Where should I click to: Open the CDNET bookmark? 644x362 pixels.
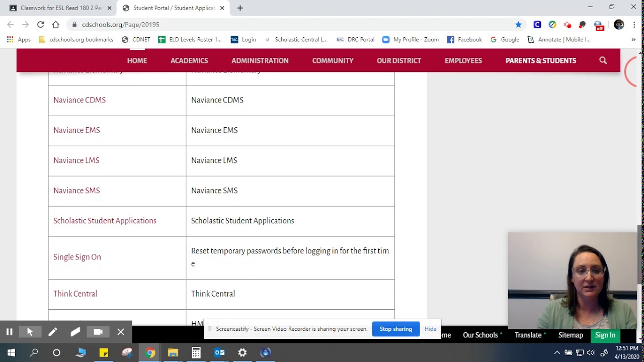point(136,39)
